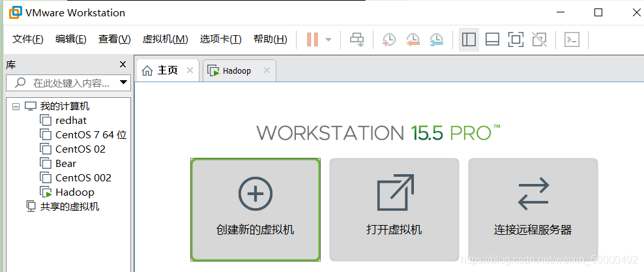The width and height of the screenshot is (644, 272).
Task: Toggle the library sidebar view icon
Action: click(x=469, y=39)
